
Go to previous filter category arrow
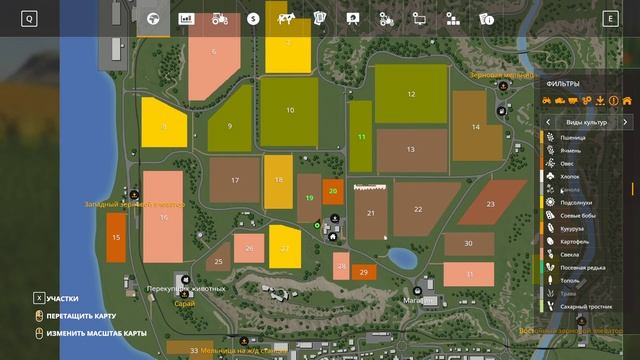click(x=548, y=122)
